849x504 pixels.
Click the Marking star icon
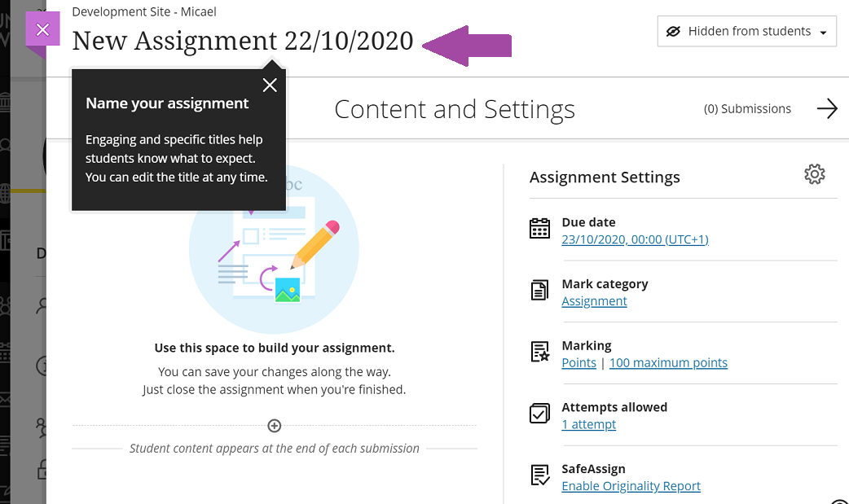tap(539, 352)
